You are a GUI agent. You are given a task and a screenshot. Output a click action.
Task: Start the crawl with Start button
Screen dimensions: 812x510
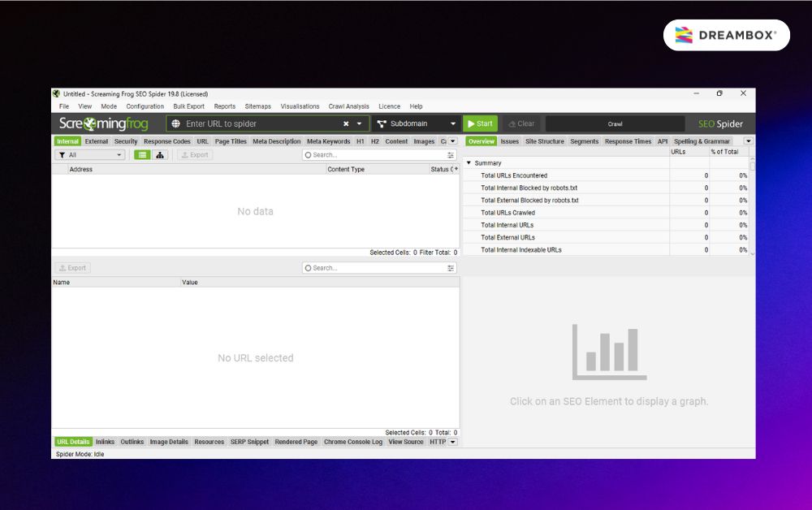point(480,123)
